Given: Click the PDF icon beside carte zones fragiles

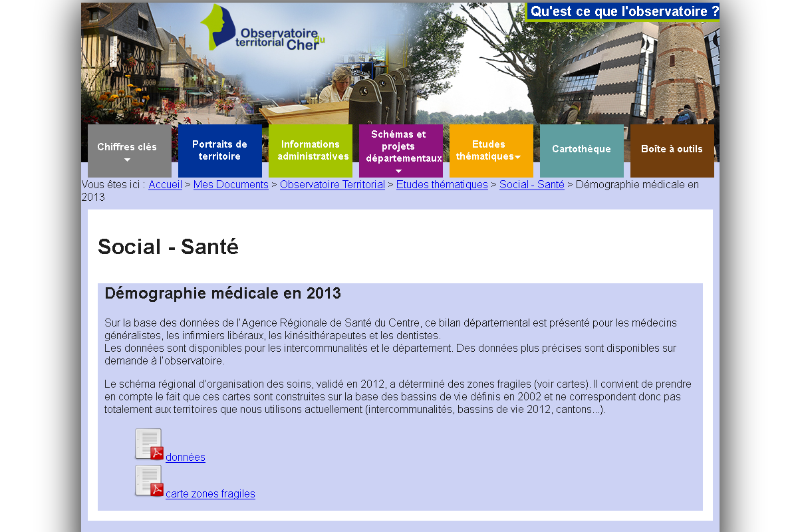Looking at the screenshot, I should [x=150, y=481].
